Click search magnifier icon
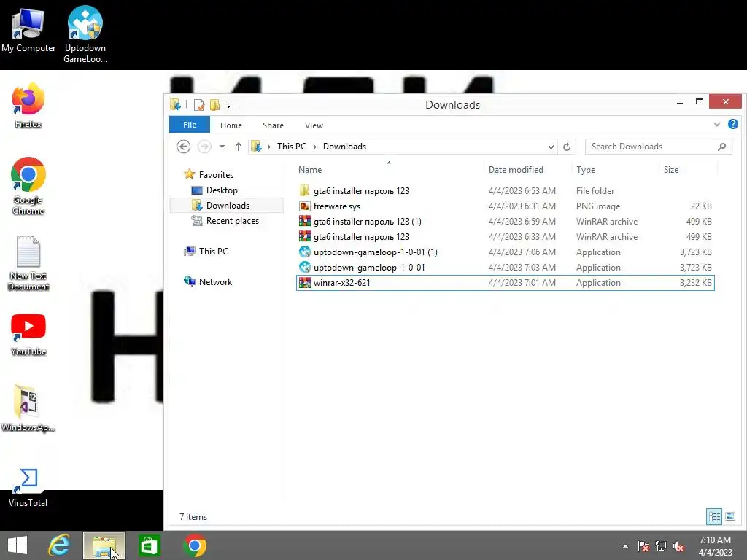This screenshot has height=560, width=747. tap(721, 147)
